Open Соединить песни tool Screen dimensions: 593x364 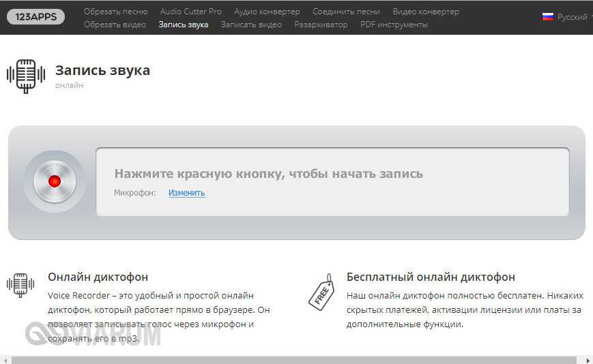coord(346,12)
